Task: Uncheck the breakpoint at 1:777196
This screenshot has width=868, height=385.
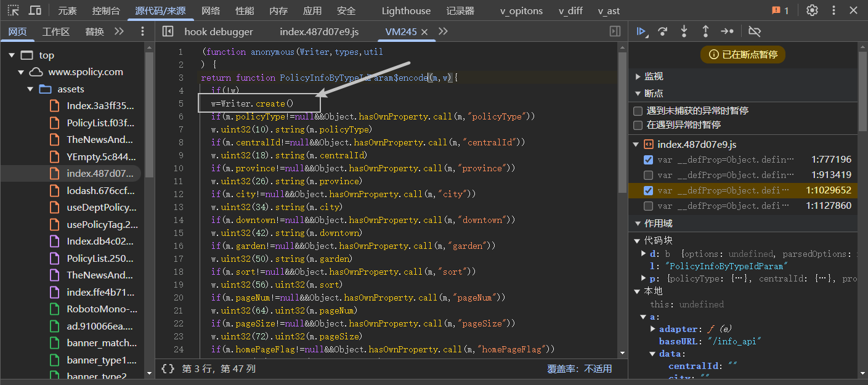Action: click(x=648, y=160)
